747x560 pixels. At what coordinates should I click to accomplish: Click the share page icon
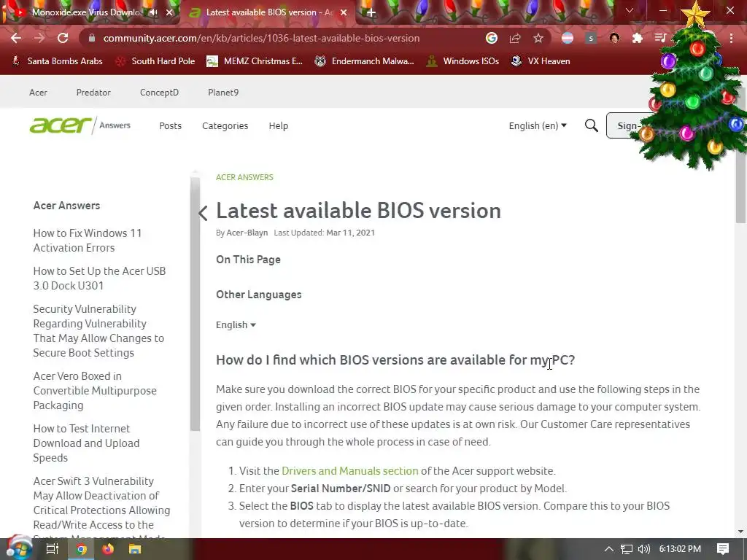tap(515, 38)
